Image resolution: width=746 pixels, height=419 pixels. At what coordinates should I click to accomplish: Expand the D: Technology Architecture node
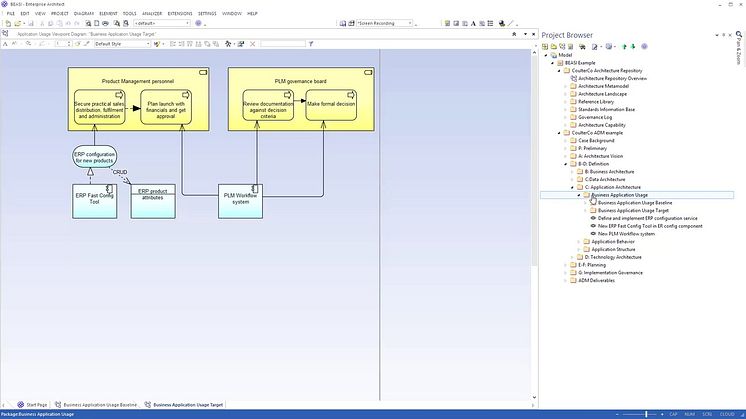[572, 257]
